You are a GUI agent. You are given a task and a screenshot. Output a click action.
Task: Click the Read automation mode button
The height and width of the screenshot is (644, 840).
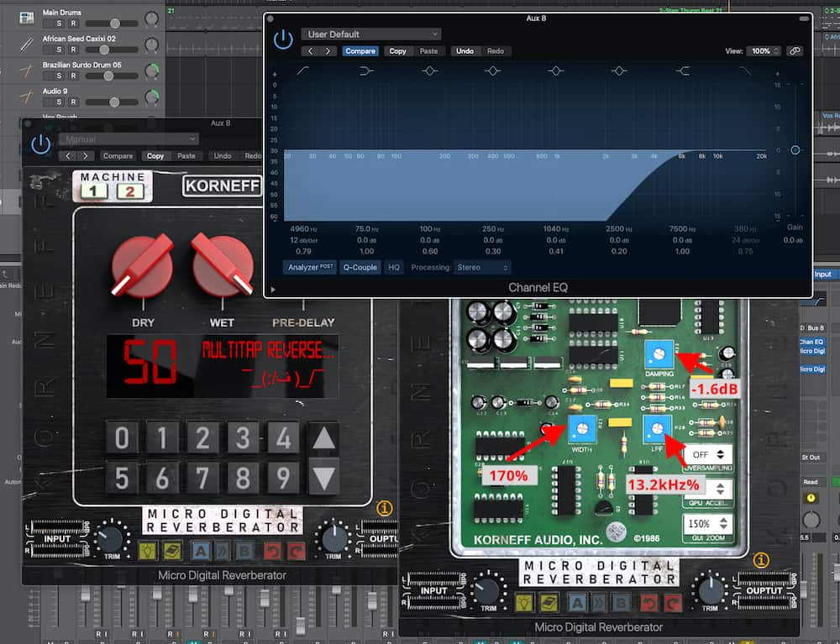pos(811,482)
